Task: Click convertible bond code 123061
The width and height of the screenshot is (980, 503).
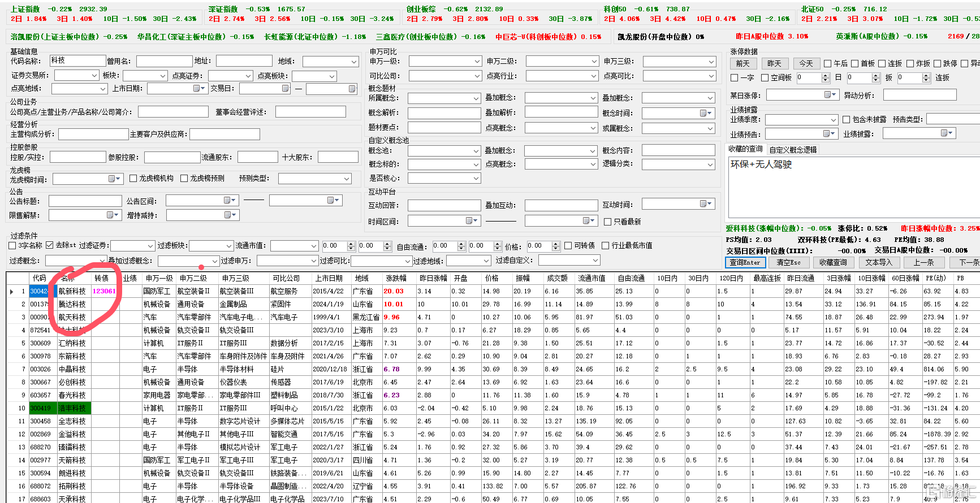Action: [x=104, y=291]
